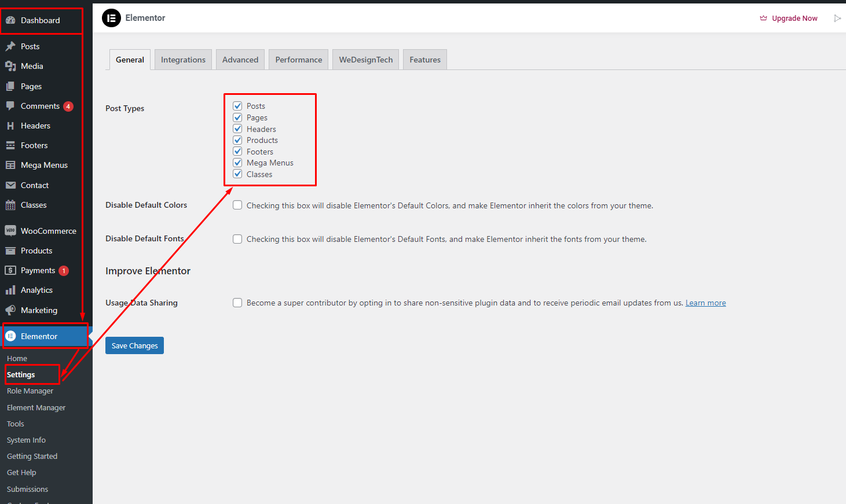
Task: Click the Save Changes button
Action: tap(134, 345)
